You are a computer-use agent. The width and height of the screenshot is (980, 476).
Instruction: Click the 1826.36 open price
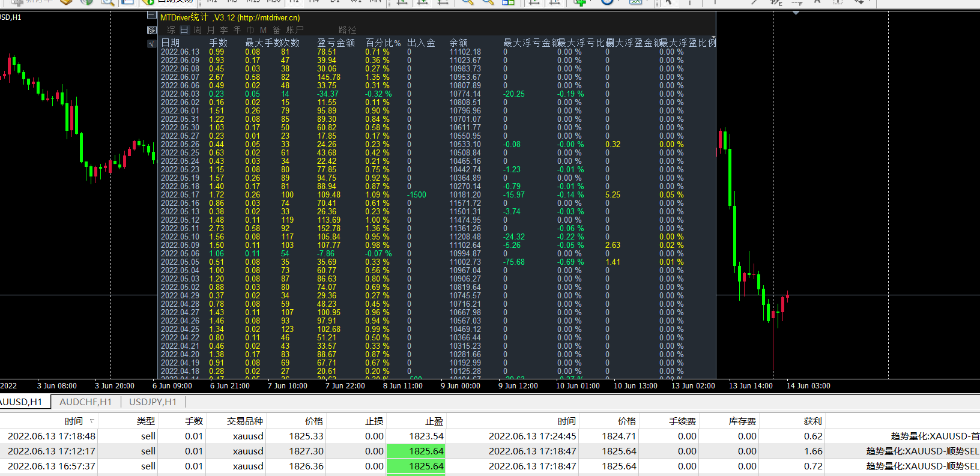[306, 466]
